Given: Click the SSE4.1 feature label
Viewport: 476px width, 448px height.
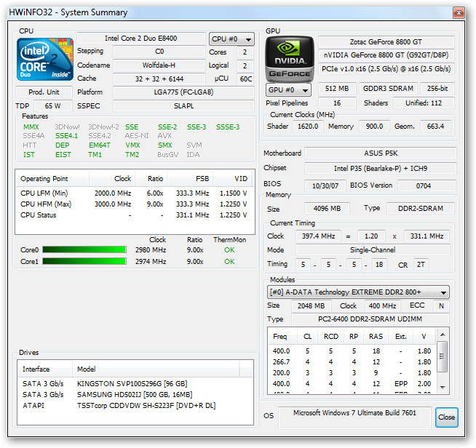Looking at the screenshot, I should [66, 136].
